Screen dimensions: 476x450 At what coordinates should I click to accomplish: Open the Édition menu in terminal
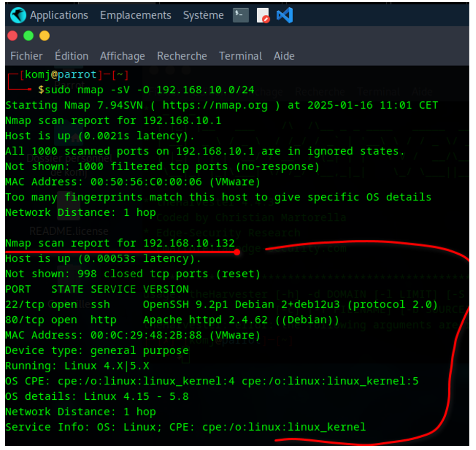72,56
